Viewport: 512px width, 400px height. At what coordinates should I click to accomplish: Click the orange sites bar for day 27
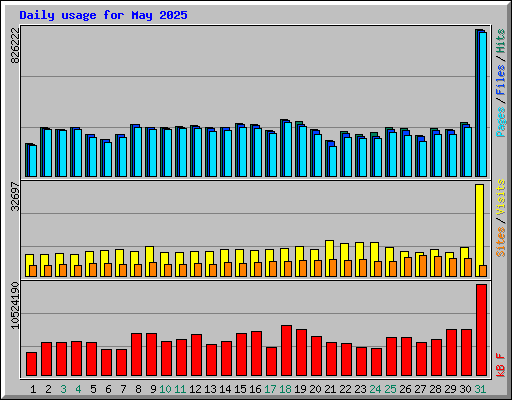(423, 266)
